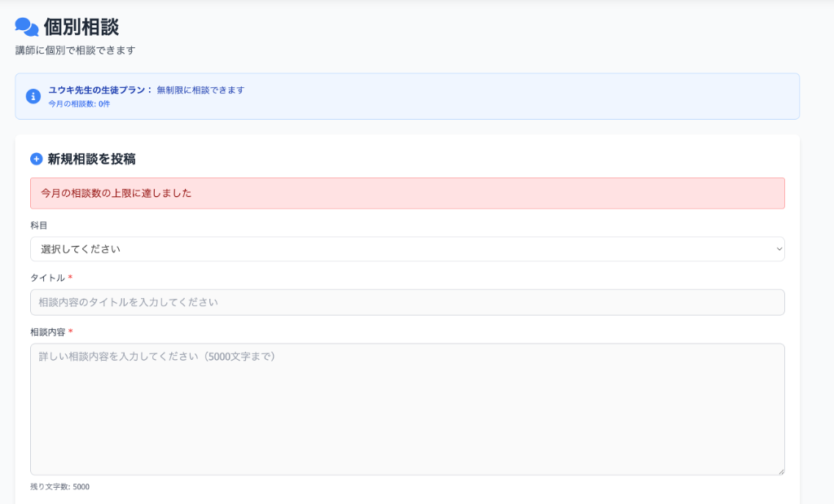This screenshot has height=504, width=834.
Task: Click the plus icon beside 新規相談を投稿
Action: click(x=37, y=159)
